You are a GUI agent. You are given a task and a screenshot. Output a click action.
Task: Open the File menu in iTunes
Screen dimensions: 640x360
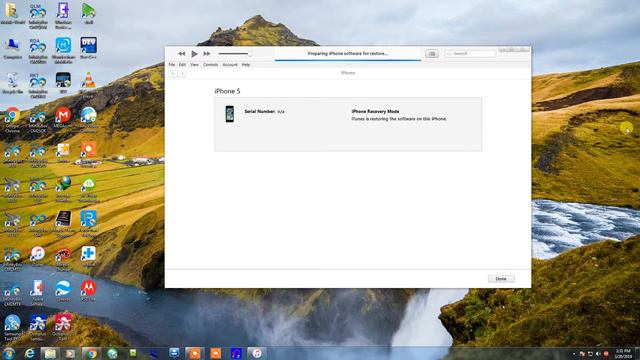click(x=172, y=64)
